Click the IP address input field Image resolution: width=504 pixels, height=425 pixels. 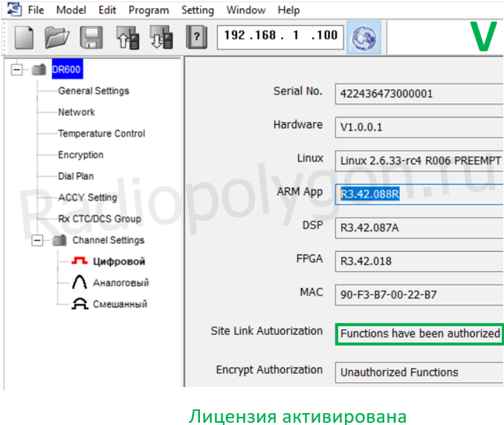point(280,36)
